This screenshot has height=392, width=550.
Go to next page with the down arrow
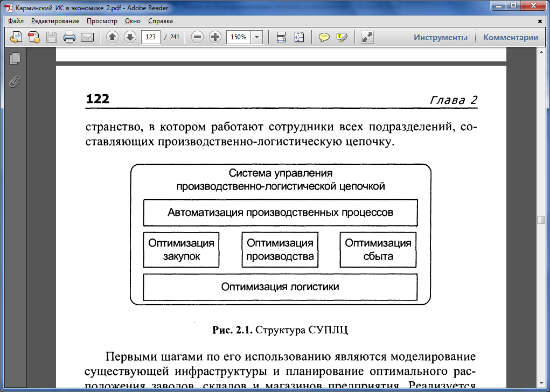pyautogui.click(x=130, y=37)
